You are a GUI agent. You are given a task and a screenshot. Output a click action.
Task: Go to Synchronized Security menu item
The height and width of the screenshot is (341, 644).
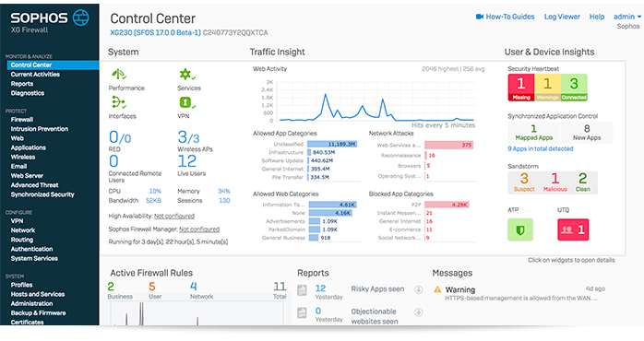[42, 194]
